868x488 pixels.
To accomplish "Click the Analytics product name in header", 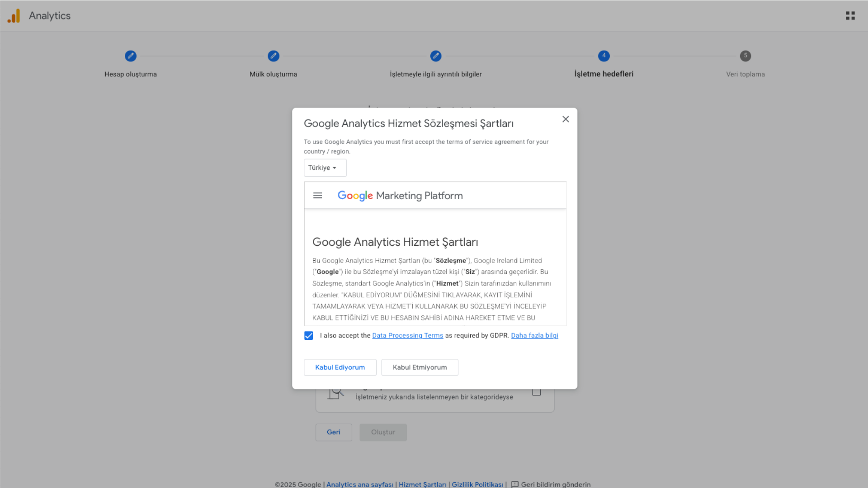I will (50, 16).
